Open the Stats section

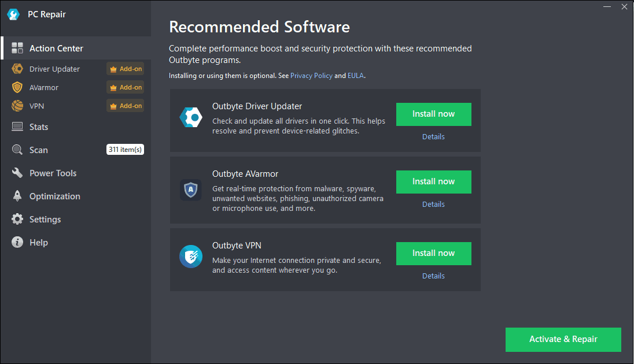pos(76,127)
